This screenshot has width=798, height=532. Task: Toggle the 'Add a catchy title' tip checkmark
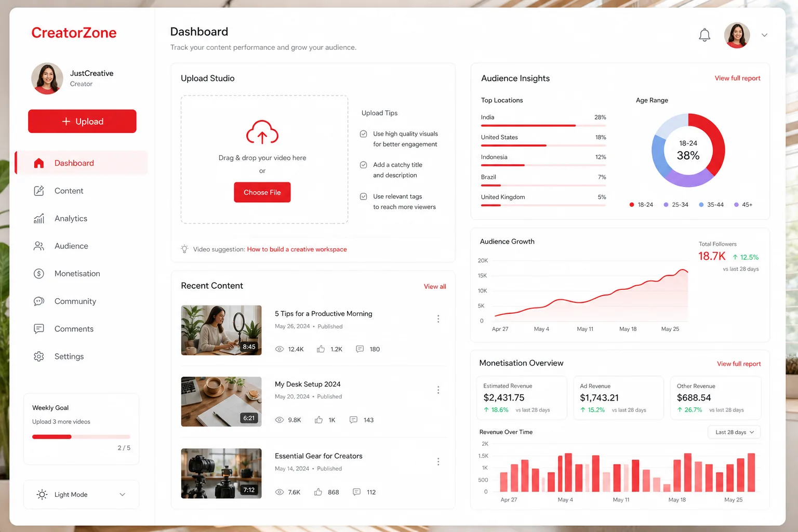(x=364, y=165)
